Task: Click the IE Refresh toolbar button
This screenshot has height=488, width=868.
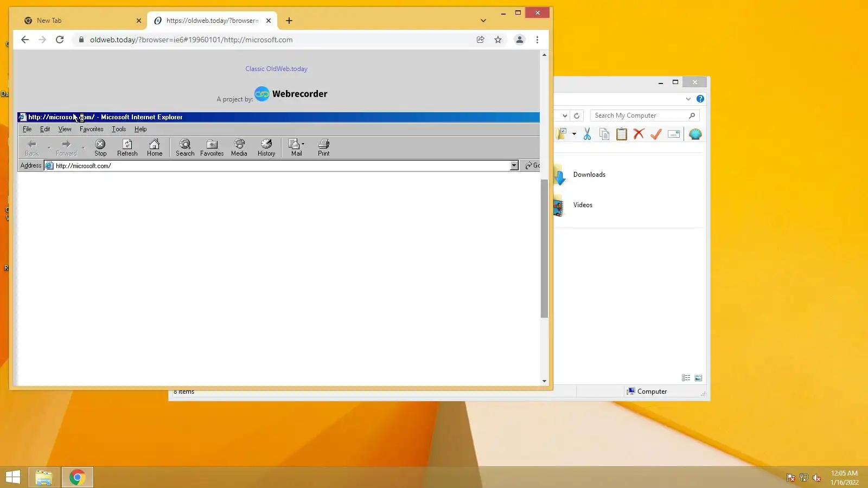Action: click(x=127, y=147)
